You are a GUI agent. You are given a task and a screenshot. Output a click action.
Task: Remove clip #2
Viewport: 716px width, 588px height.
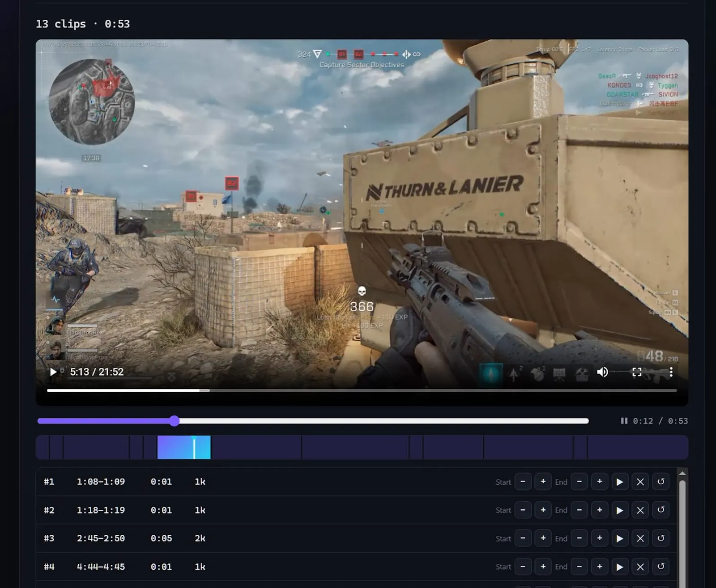coord(640,510)
